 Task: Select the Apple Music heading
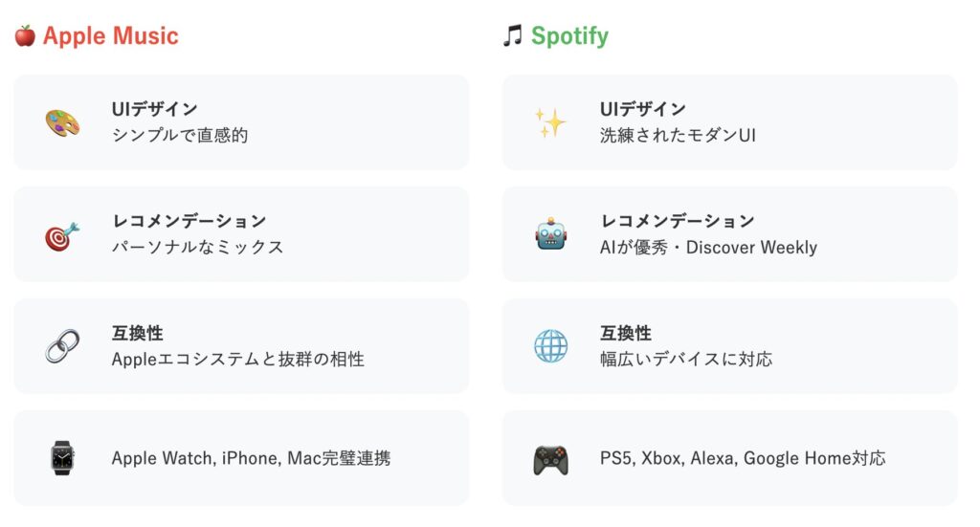111,35
